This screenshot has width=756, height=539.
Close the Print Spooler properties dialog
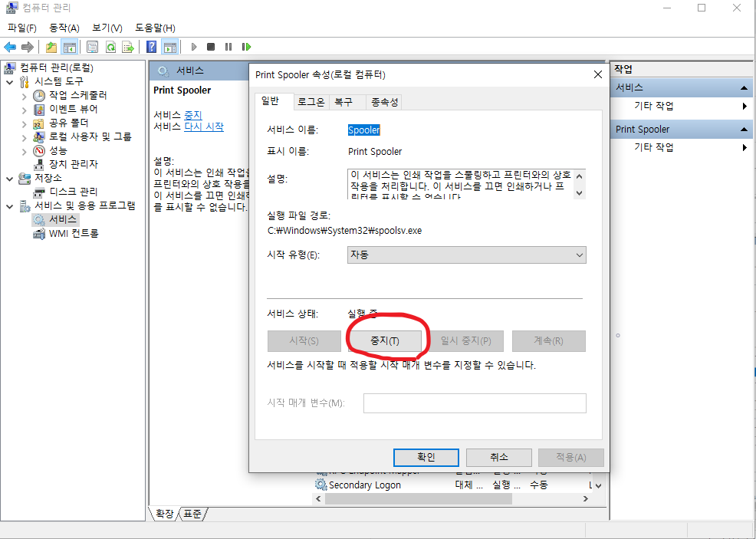pos(598,74)
